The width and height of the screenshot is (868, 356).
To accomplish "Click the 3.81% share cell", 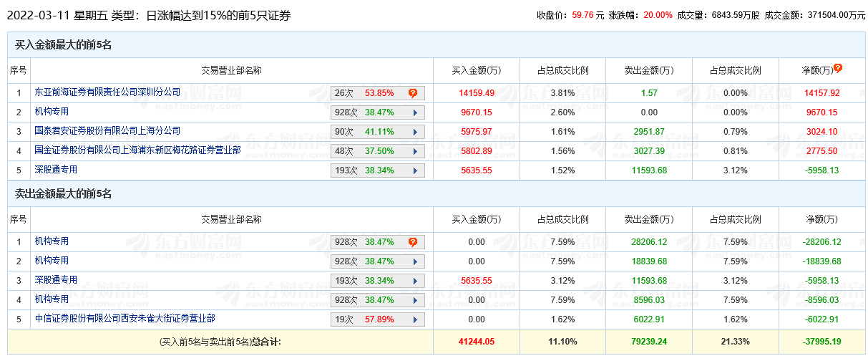I will point(563,93).
